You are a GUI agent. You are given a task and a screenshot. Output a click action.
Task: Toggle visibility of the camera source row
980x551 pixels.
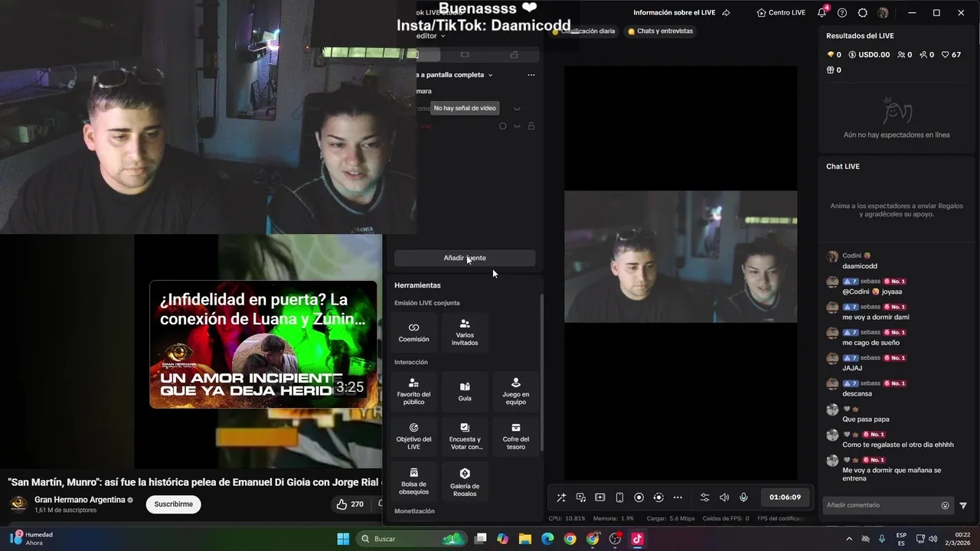click(517, 109)
